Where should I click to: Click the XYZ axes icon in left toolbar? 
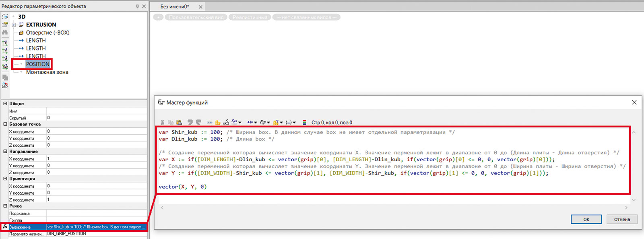pyautogui.click(x=5, y=67)
